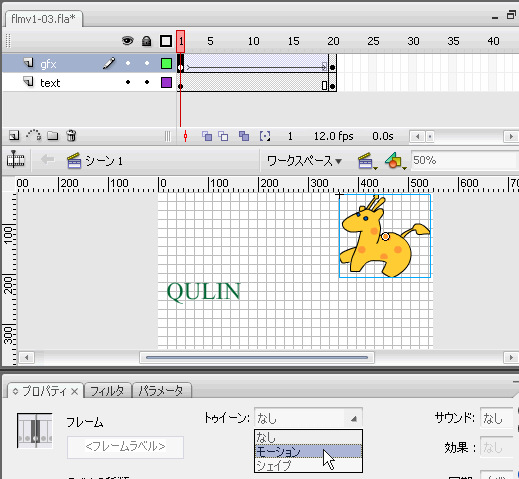Toggle lock dot of gfx layer

click(147, 63)
